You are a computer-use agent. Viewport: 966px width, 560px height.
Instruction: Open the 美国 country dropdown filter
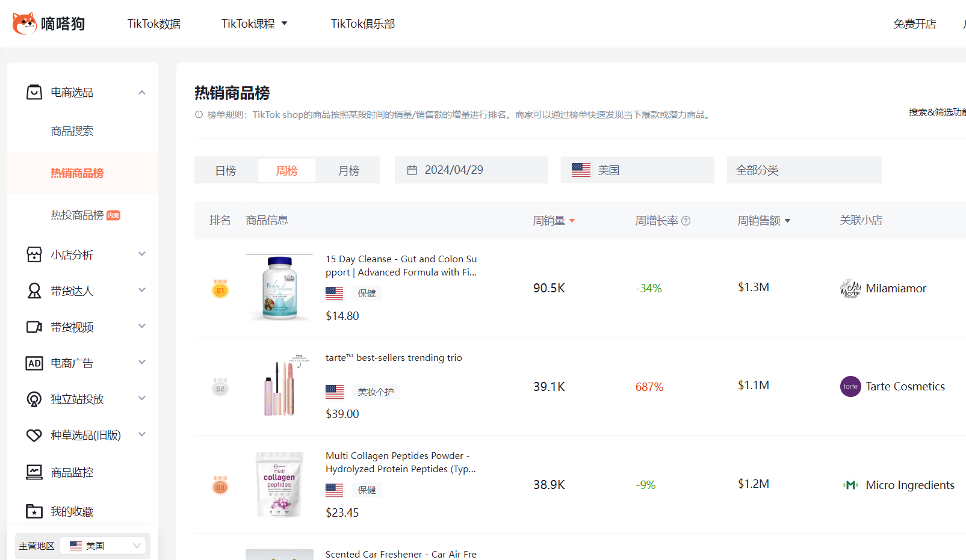[x=637, y=170]
